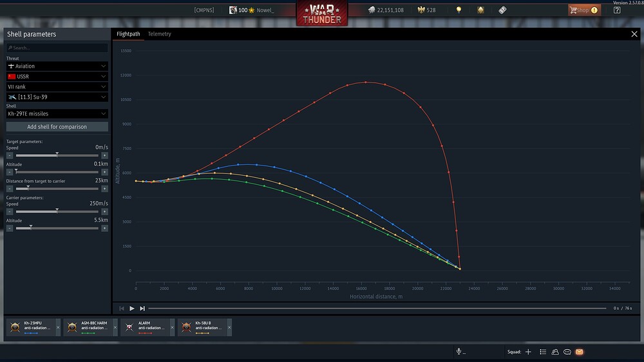Screen dimensions: 644x362
Task: Increase carrier speed with plus button
Action: pyautogui.click(x=105, y=212)
